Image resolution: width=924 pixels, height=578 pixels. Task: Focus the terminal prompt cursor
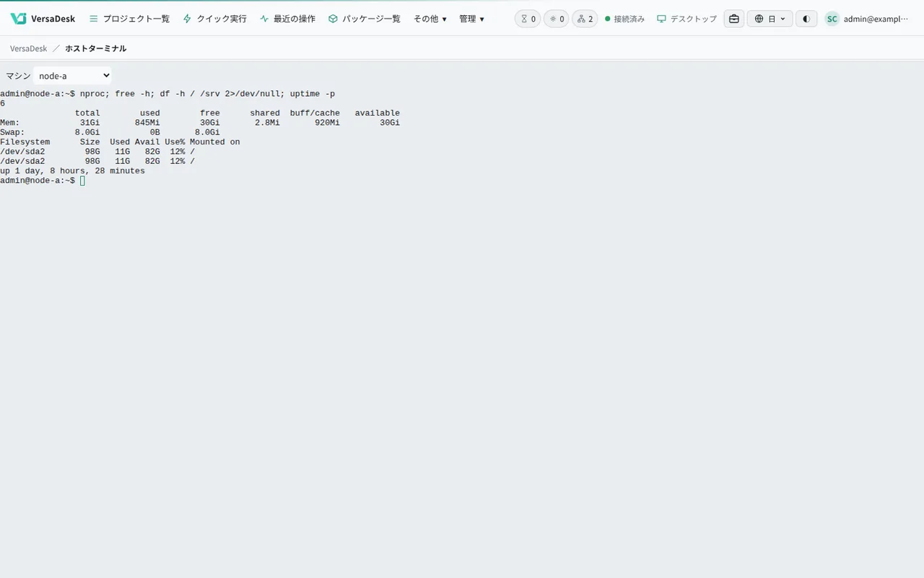(82, 181)
